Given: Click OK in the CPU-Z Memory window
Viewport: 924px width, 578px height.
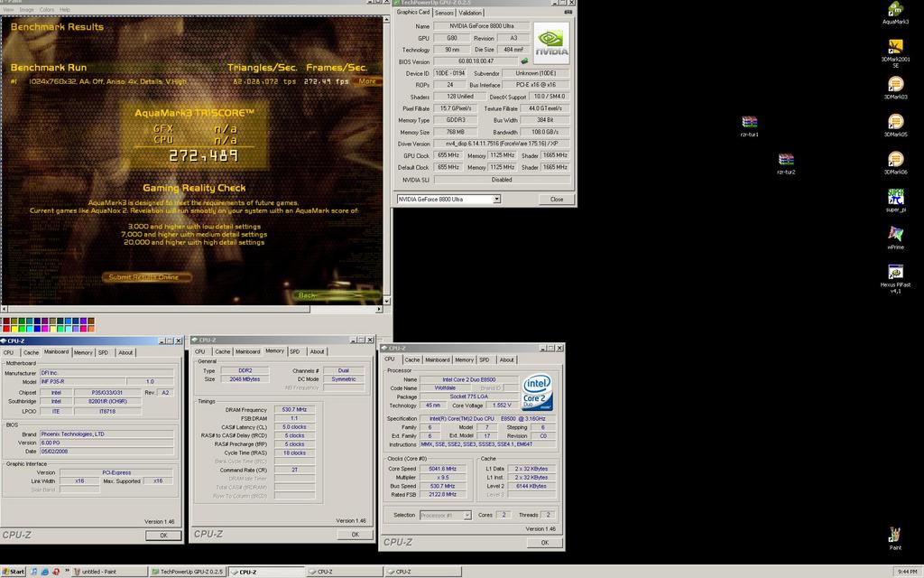Looking at the screenshot, I should click(x=355, y=535).
